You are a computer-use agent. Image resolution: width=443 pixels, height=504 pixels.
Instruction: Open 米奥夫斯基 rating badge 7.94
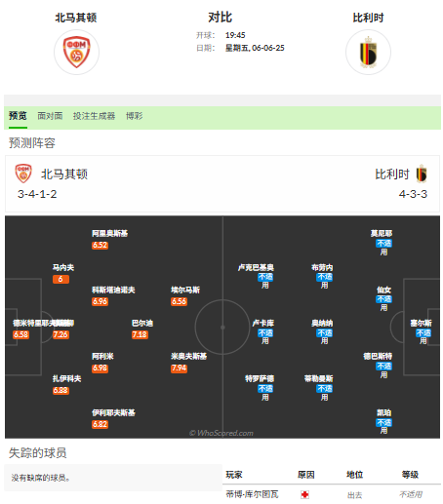(179, 368)
